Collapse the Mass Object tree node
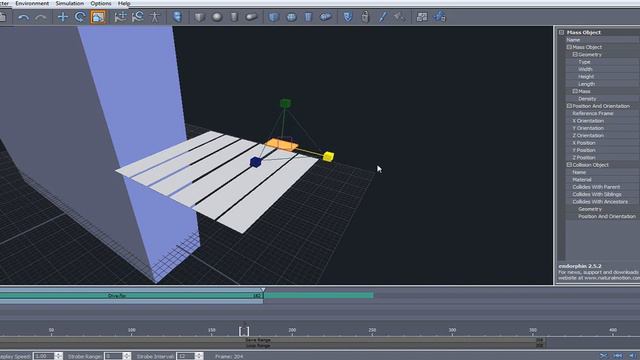The image size is (640, 360). click(569, 47)
